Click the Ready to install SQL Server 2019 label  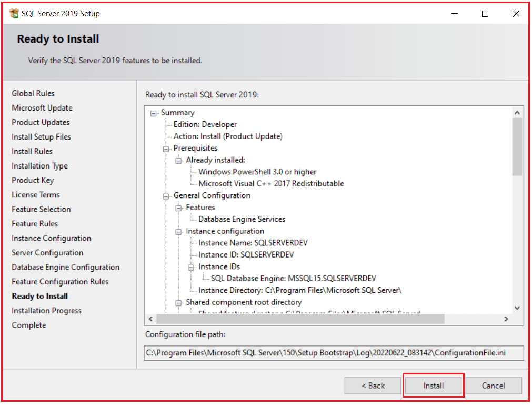(202, 95)
